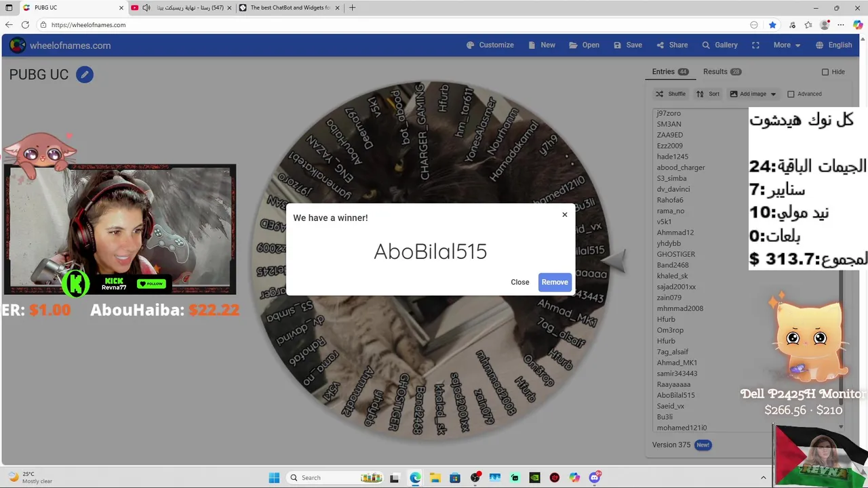Open the Copilot sidebar icon
Screen dimensions: 868x488
(x=858, y=25)
